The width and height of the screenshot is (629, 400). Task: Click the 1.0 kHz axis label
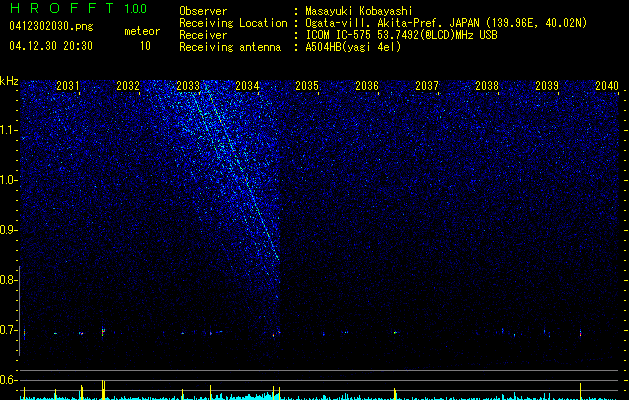coord(8,181)
